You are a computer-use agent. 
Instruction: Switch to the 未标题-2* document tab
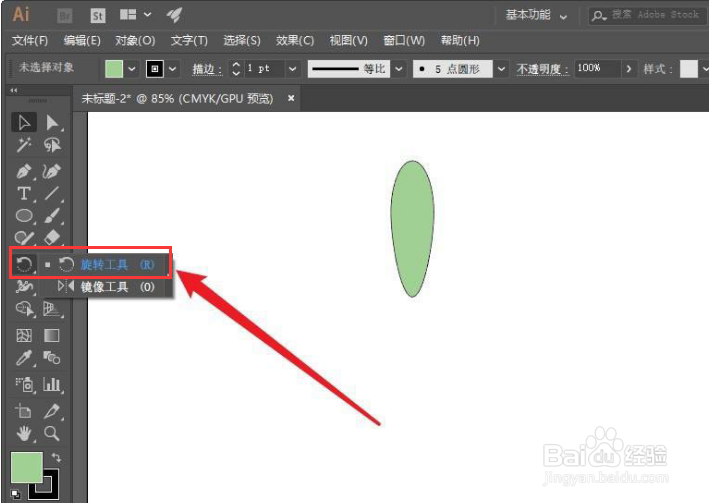point(177,98)
